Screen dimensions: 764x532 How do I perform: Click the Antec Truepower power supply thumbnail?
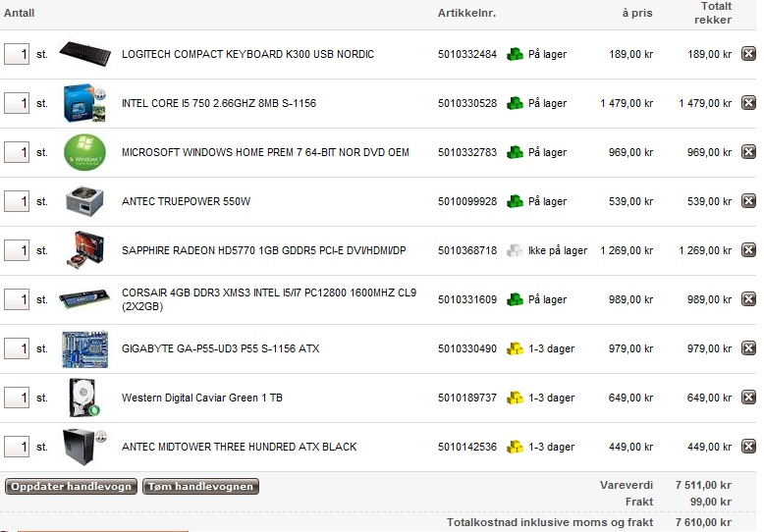click(x=84, y=201)
